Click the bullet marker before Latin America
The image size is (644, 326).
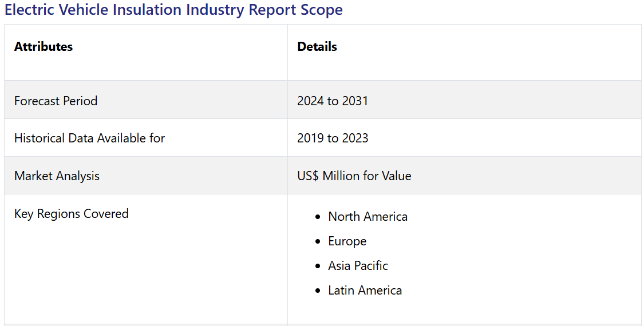(x=318, y=291)
